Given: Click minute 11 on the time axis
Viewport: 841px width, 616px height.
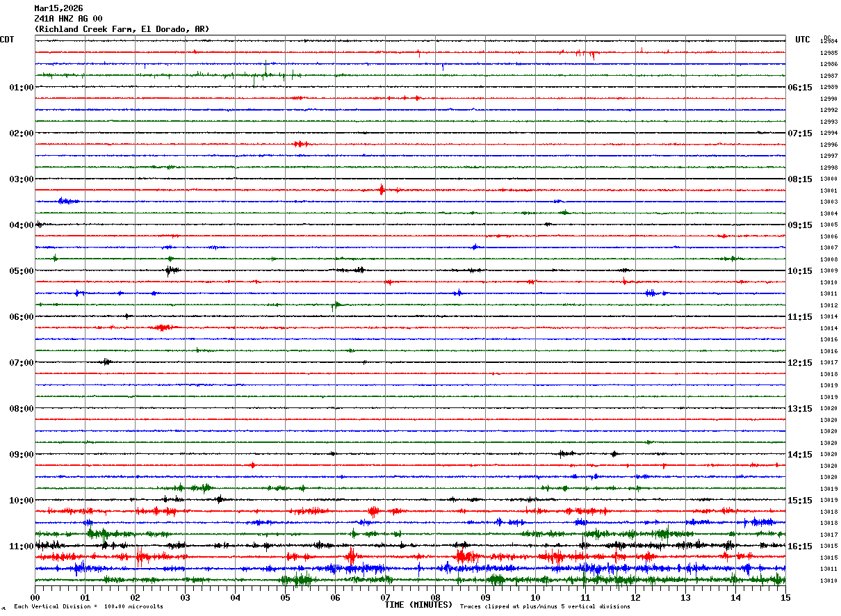Looking at the screenshot, I should (x=585, y=597).
